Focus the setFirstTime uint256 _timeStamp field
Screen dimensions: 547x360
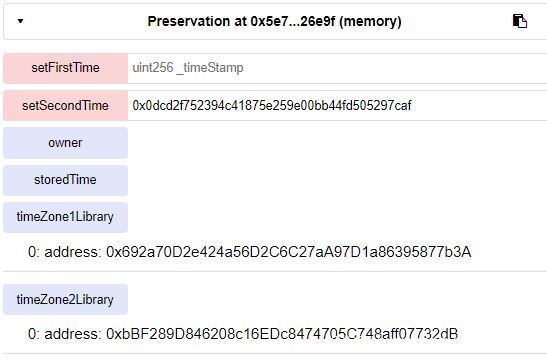[337, 68]
